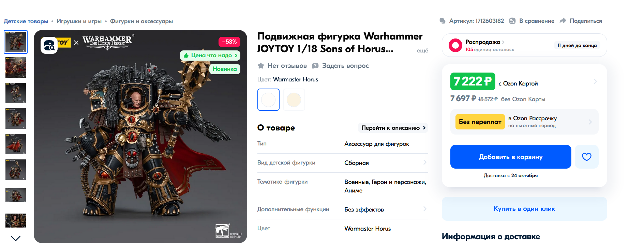Select the first white color variant
This screenshot has height=249, width=644.
tap(268, 99)
